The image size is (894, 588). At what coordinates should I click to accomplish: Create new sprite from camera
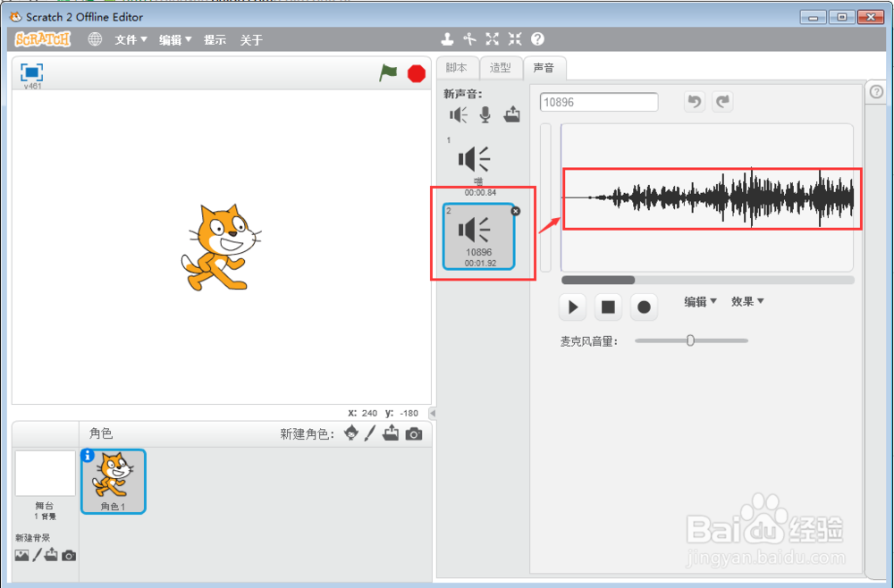414,434
